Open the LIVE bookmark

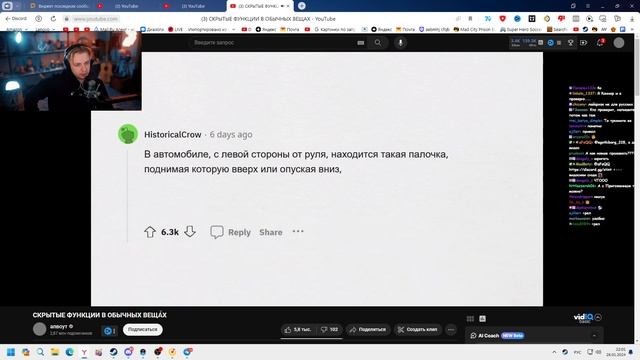pyautogui.click(x=176, y=29)
